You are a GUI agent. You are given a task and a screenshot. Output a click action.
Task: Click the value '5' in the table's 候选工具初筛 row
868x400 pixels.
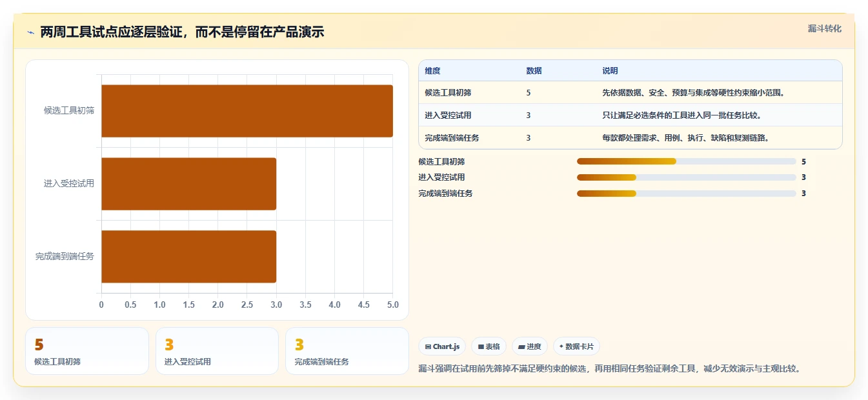(529, 93)
